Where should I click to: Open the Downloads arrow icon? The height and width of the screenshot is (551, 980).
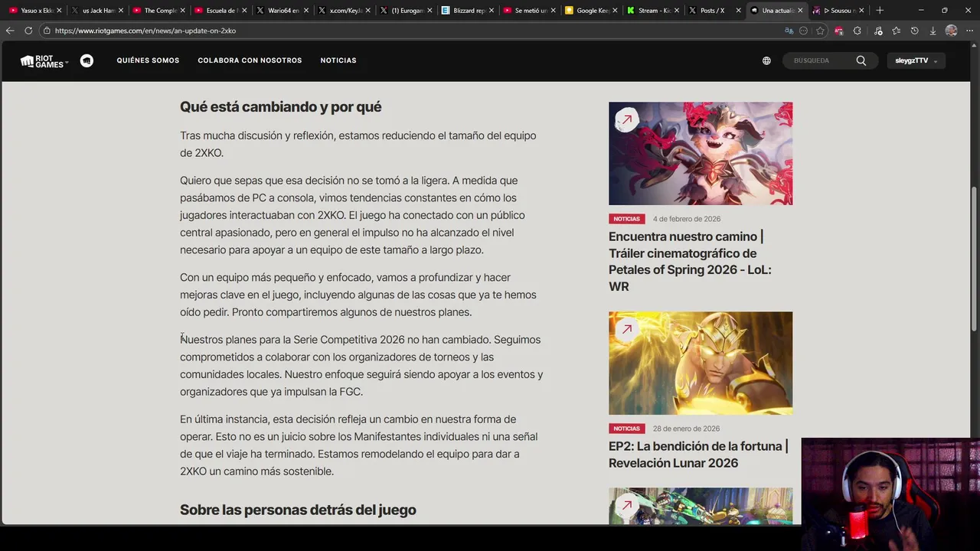click(933, 31)
